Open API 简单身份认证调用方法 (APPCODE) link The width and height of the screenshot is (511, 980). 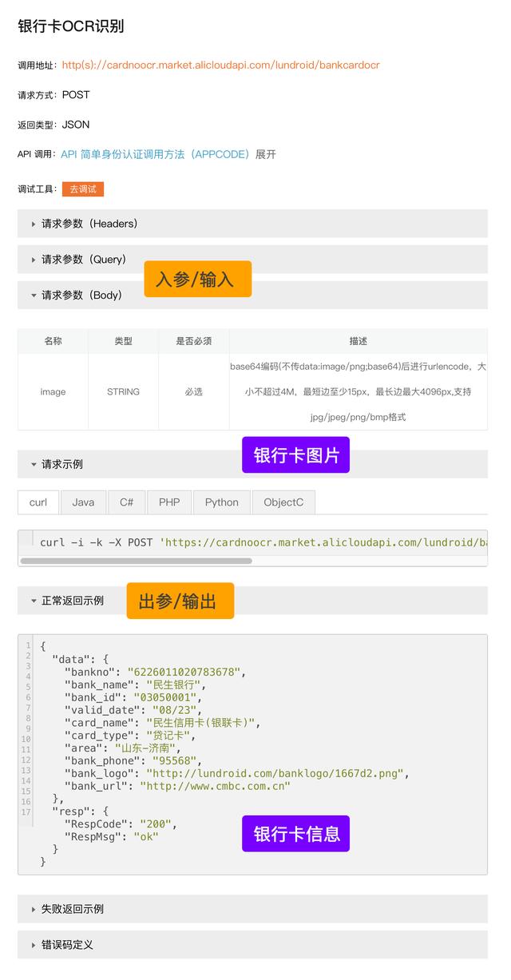point(156,154)
